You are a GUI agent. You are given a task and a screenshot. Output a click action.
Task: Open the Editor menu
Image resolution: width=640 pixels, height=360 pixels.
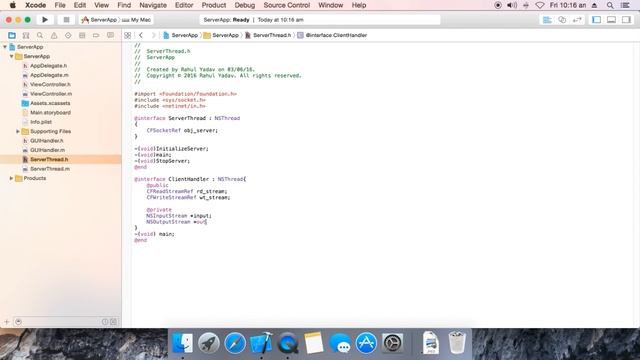click(184, 5)
